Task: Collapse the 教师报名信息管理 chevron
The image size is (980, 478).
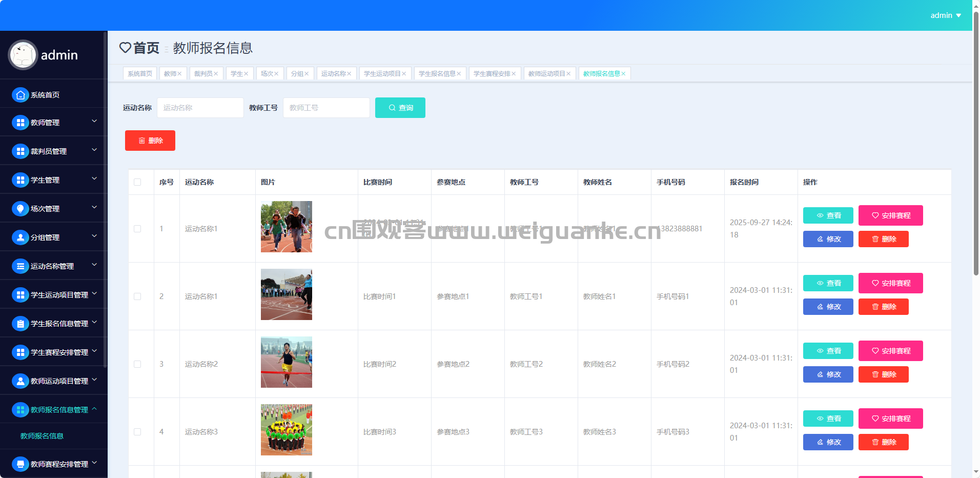Action: (94, 409)
